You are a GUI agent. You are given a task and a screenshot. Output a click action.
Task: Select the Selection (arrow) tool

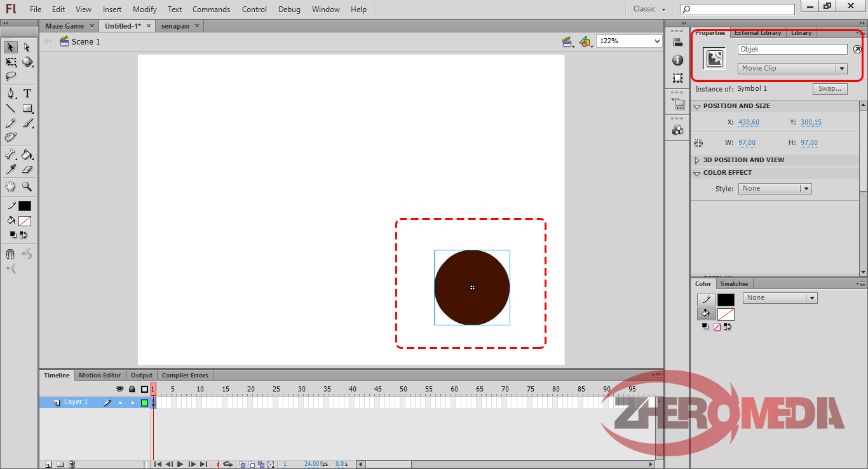coord(11,47)
